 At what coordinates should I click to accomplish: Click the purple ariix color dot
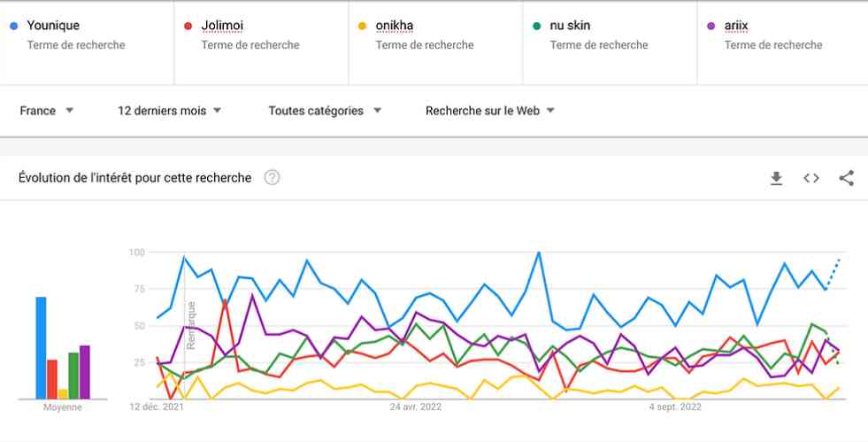coord(711,26)
